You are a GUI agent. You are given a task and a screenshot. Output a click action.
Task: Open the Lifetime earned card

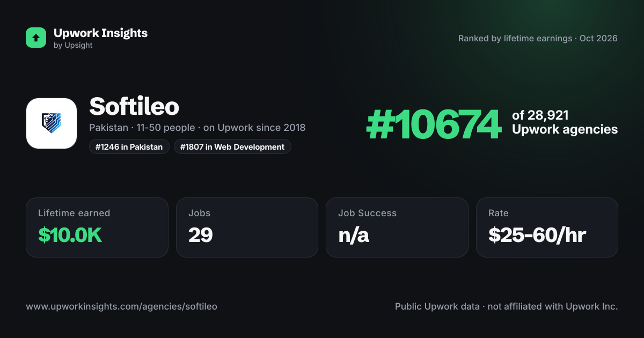point(97,227)
